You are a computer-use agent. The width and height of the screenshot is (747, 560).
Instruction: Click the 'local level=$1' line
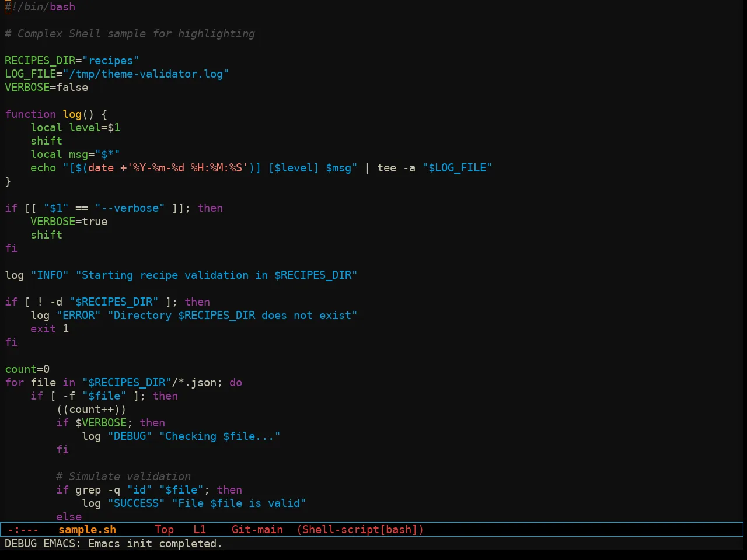pyautogui.click(x=75, y=128)
